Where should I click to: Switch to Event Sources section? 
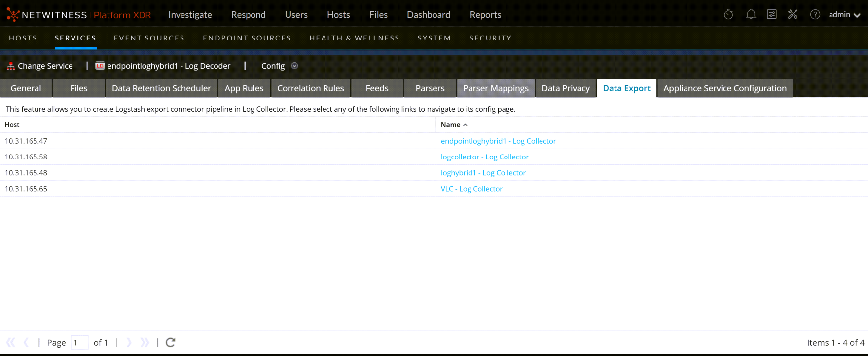[x=149, y=38]
